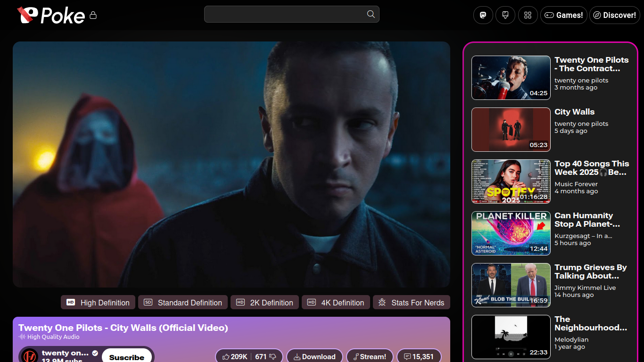Open Stats For Nerds
The width and height of the screenshot is (644, 362).
pyautogui.click(x=412, y=303)
